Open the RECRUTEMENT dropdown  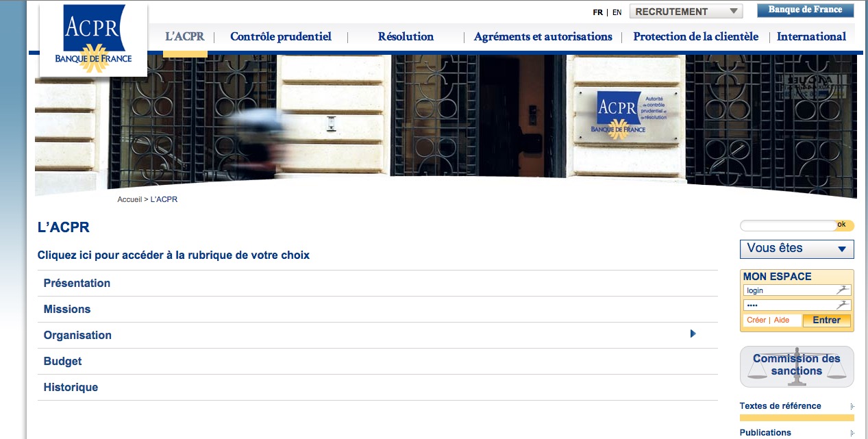point(686,11)
